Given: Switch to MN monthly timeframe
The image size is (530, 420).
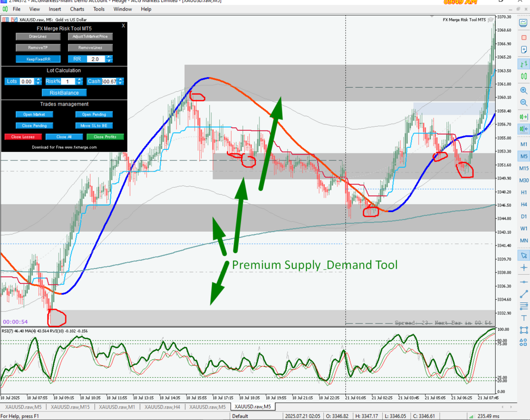Looking at the screenshot, I should [524, 241].
